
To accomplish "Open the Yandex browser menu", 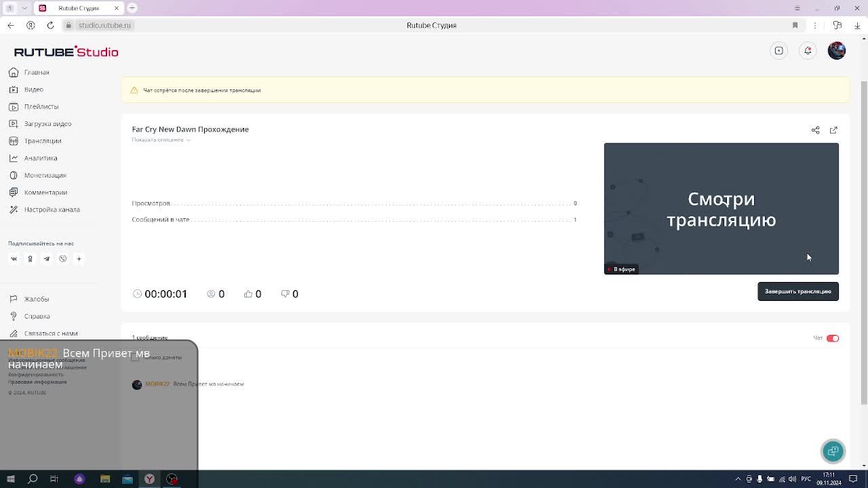I will 797,7.
